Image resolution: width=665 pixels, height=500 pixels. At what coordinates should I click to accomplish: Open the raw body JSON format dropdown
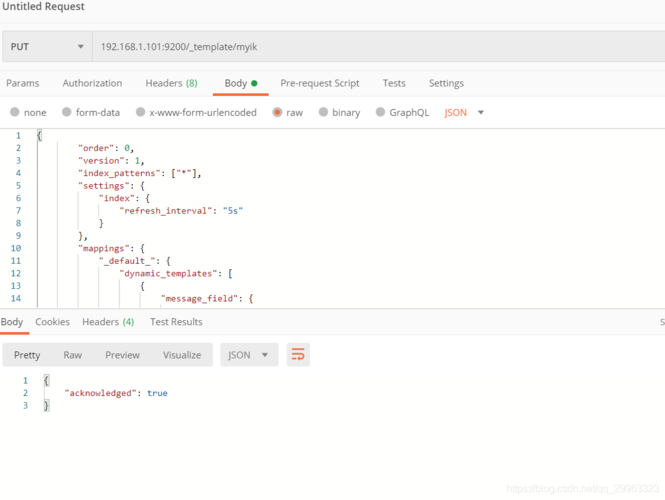point(464,112)
